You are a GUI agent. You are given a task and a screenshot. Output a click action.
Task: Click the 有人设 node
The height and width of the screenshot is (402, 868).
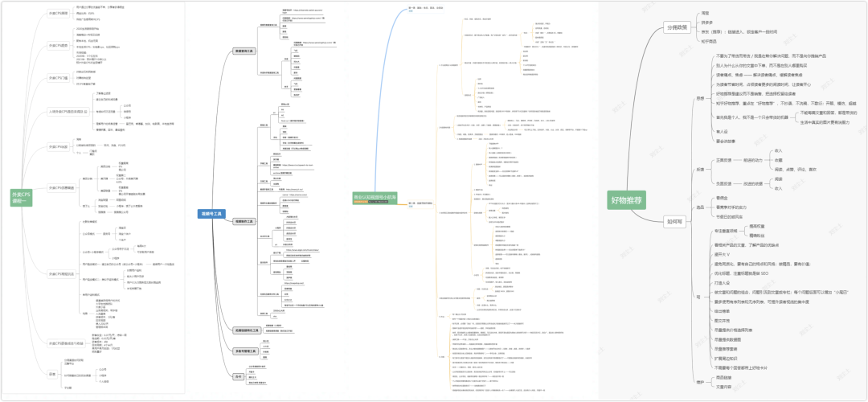pos(722,132)
